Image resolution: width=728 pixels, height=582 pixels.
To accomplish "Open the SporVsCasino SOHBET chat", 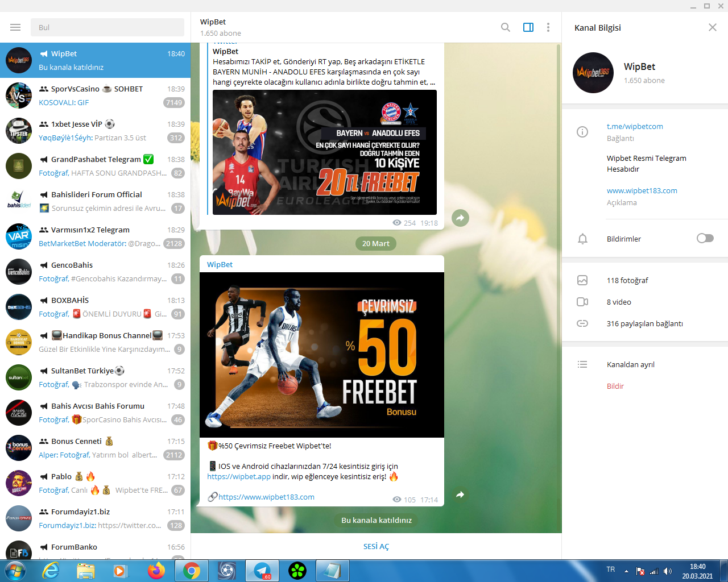I will pos(95,95).
